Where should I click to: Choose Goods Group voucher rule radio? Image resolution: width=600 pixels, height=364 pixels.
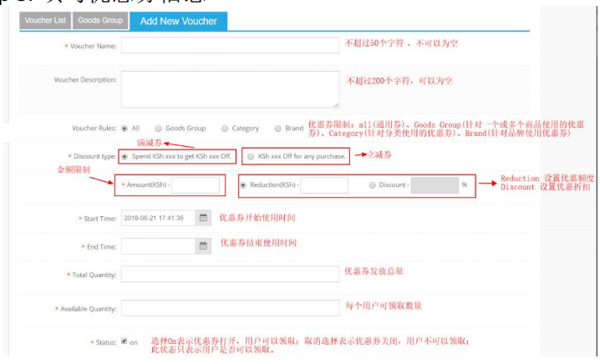(x=158, y=129)
